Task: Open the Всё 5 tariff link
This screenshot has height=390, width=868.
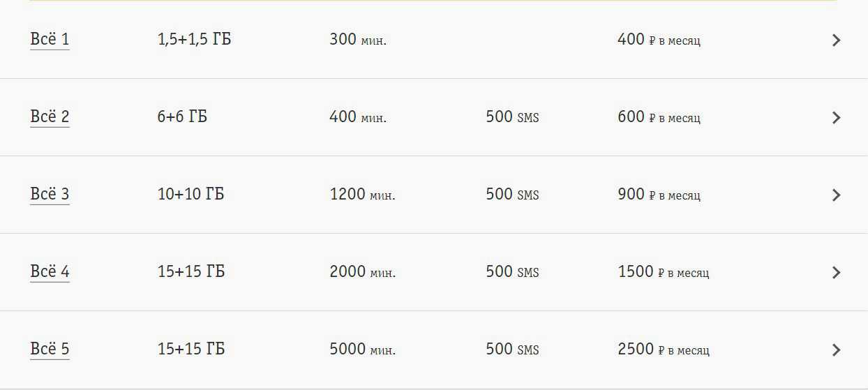Action: tap(50, 350)
